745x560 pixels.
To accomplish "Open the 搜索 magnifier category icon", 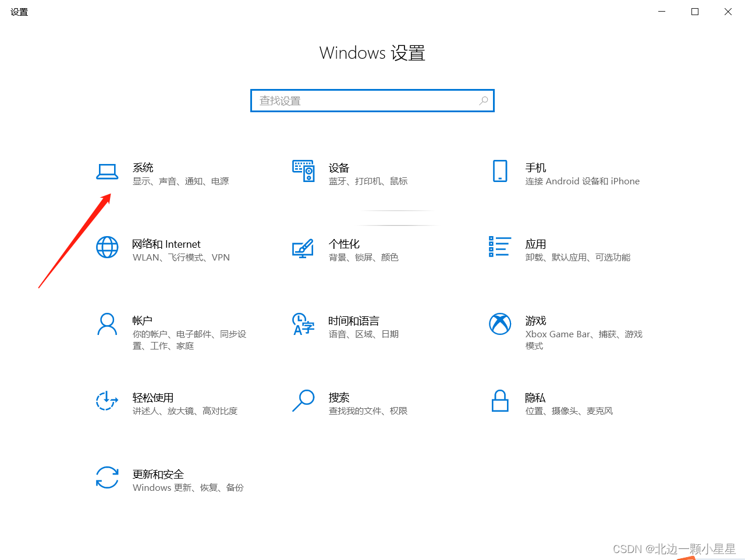I will [x=303, y=401].
